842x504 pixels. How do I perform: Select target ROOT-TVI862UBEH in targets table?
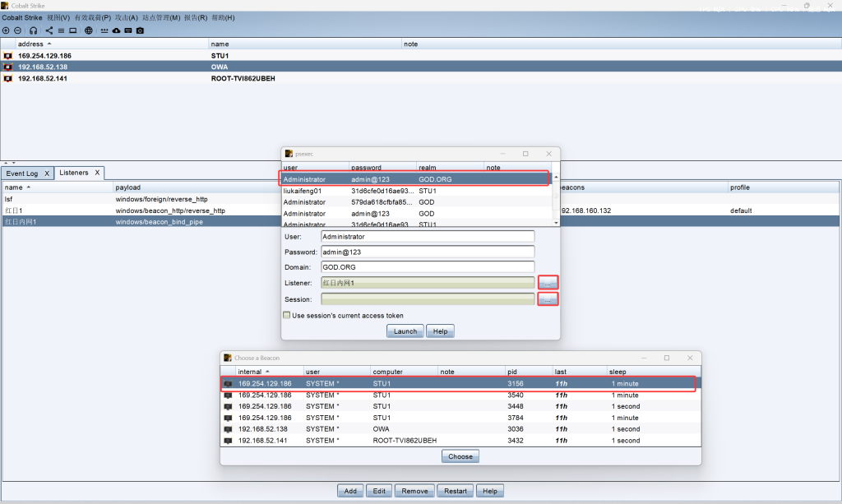[421, 78]
